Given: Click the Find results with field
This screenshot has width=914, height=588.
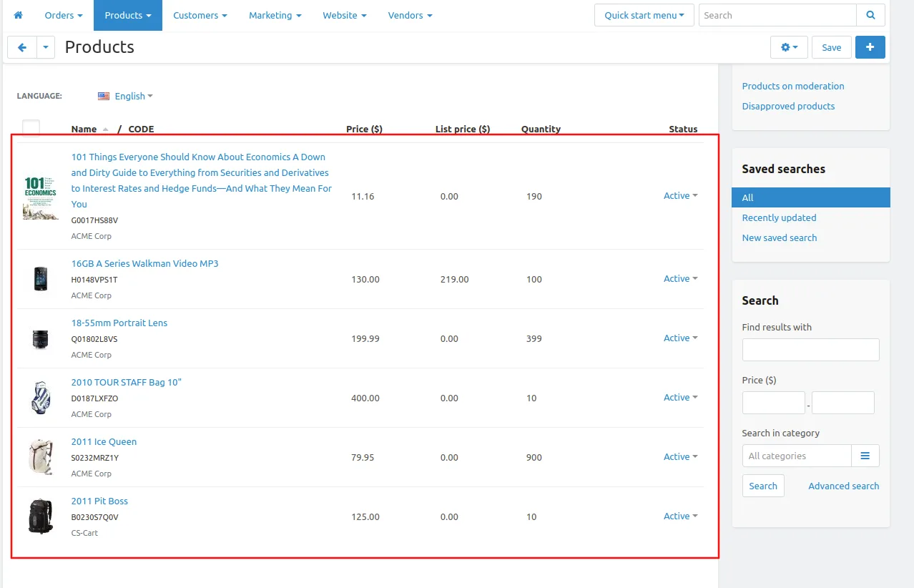Looking at the screenshot, I should click(x=810, y=350).
